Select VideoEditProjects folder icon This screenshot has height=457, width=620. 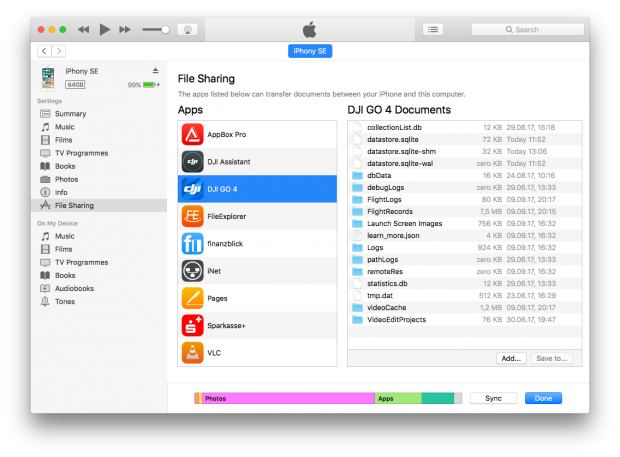point(357,319)
